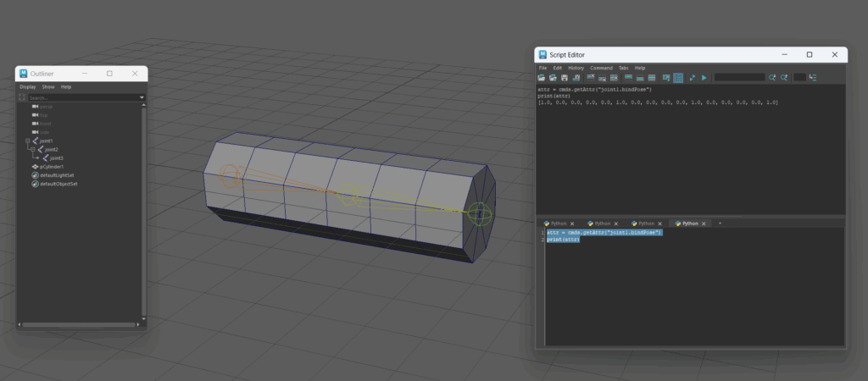The image size is (868, 381).
Task: Click the pCylinder1 mesh icon in Outliner
Action: pos(35,167)
